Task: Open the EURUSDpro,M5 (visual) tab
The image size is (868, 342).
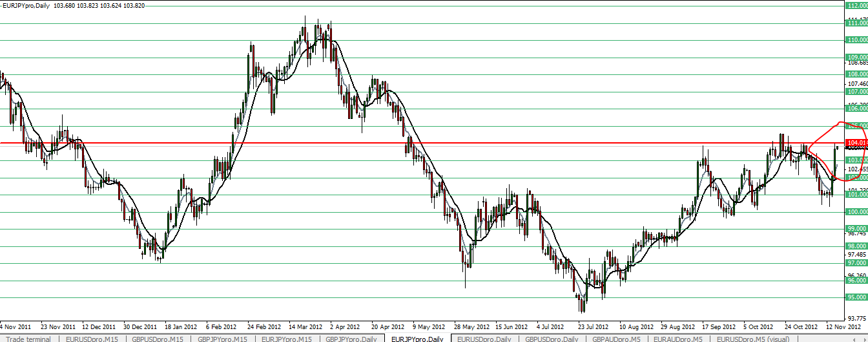Action: [x=754, y=338]
